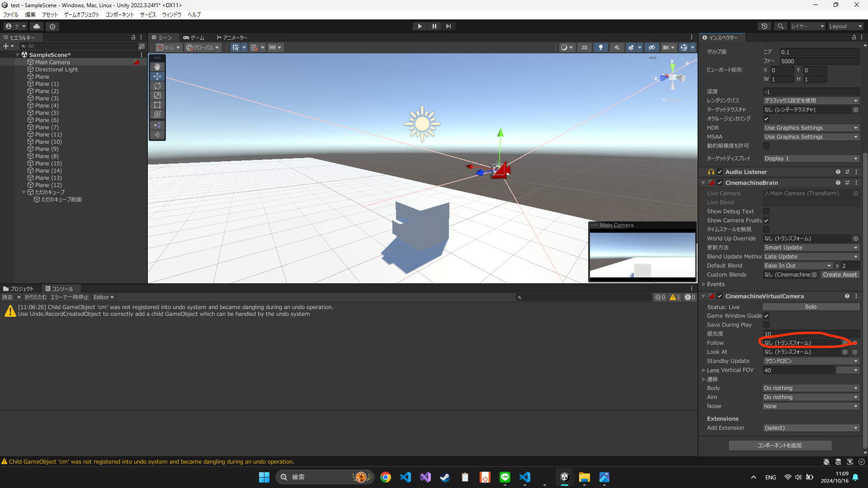This screenshot has width=868, height=488.
Task: Switch to the ゲーム tab
Action: [194, 38]
